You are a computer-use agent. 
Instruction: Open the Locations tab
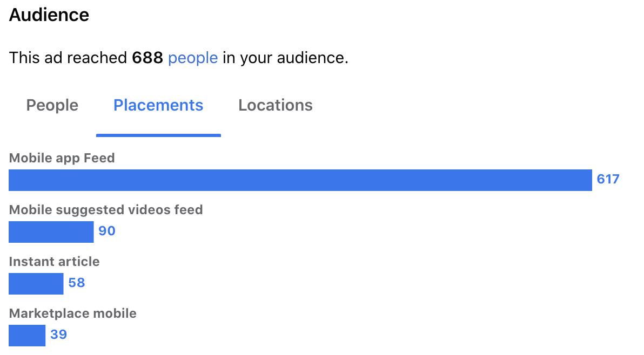(276, 105)
